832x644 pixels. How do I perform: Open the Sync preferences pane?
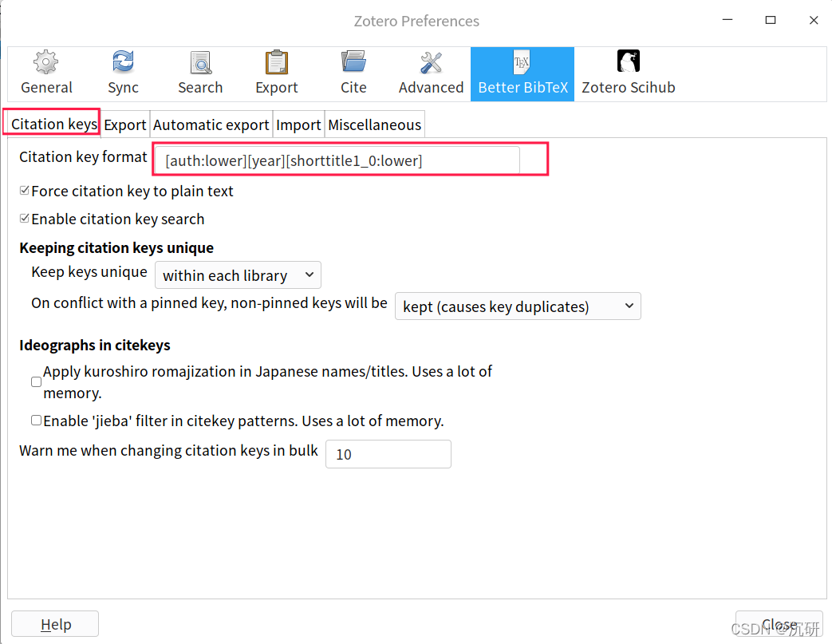(123, 73)
